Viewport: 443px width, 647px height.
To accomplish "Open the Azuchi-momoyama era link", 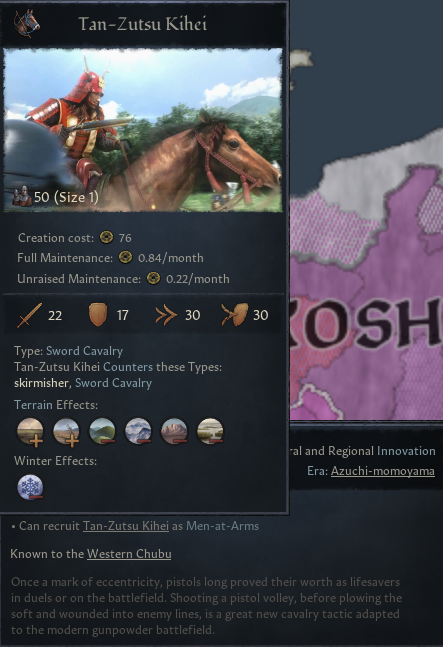I will 383,471.
